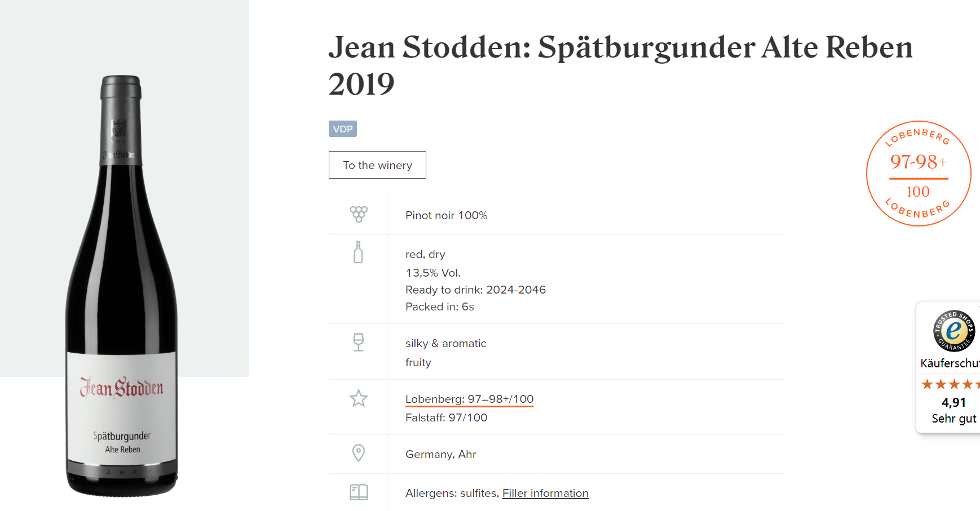980x511 pixels.
Task: Click the Trusted Shops star rating row
Action: click(950, 384)
